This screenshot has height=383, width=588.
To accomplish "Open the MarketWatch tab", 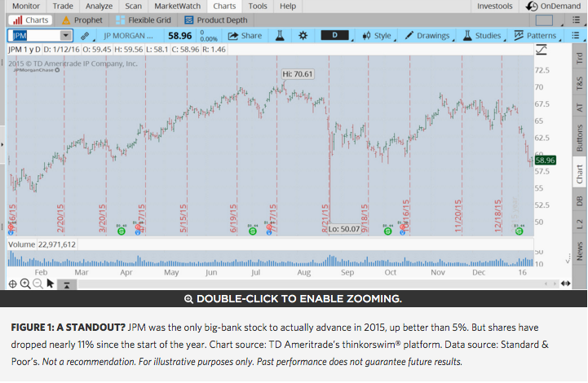I will click(177, 6).
